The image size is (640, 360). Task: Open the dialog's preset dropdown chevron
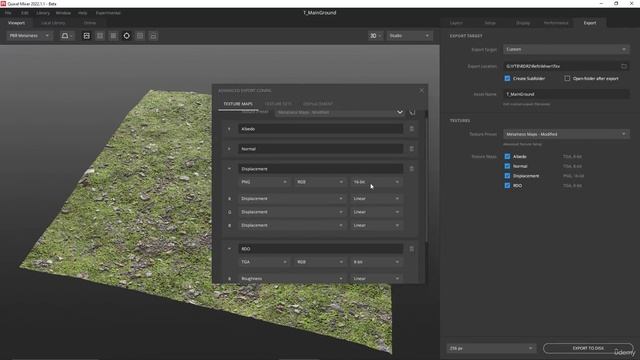point(400,112)
